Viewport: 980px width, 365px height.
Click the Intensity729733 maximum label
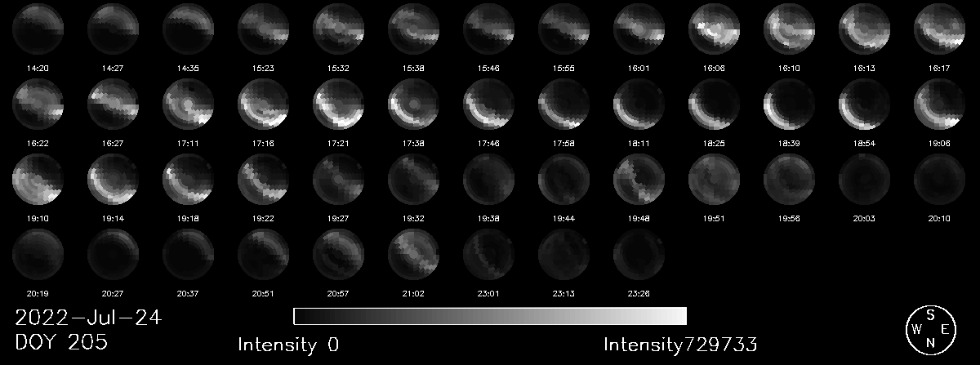point(681,345)
